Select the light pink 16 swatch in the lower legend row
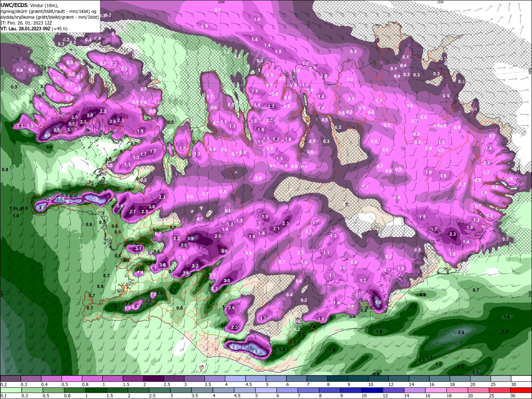The image size is (532, 399). (x=436, y=390)
